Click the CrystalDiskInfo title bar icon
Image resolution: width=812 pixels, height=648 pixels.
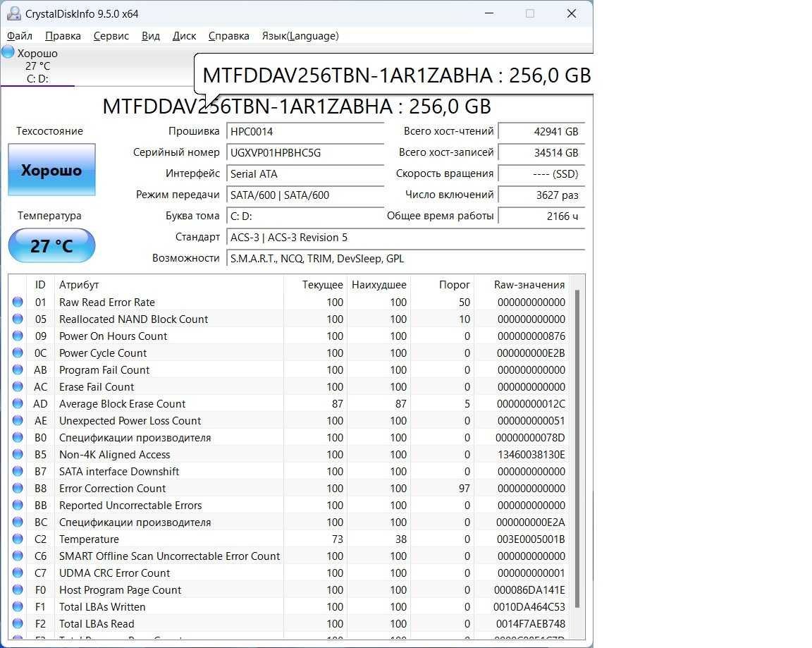pos(13,13)
